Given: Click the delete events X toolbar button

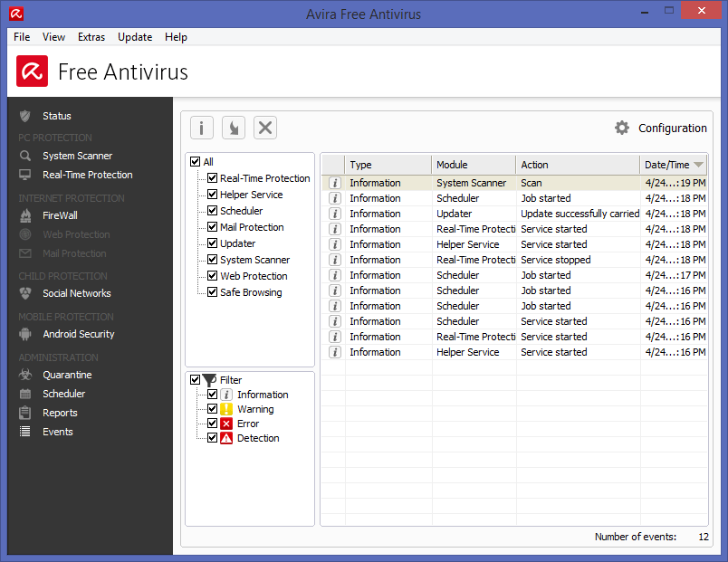Looking at the screenshot, I should (265, 128).
